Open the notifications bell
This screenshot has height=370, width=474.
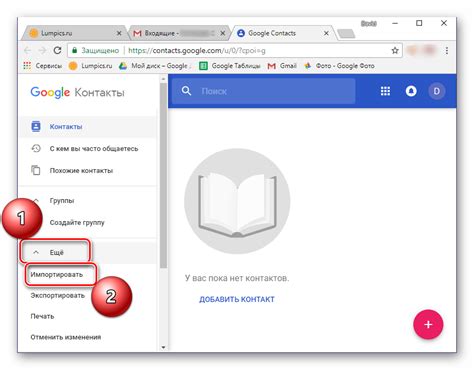pos(411,91)
